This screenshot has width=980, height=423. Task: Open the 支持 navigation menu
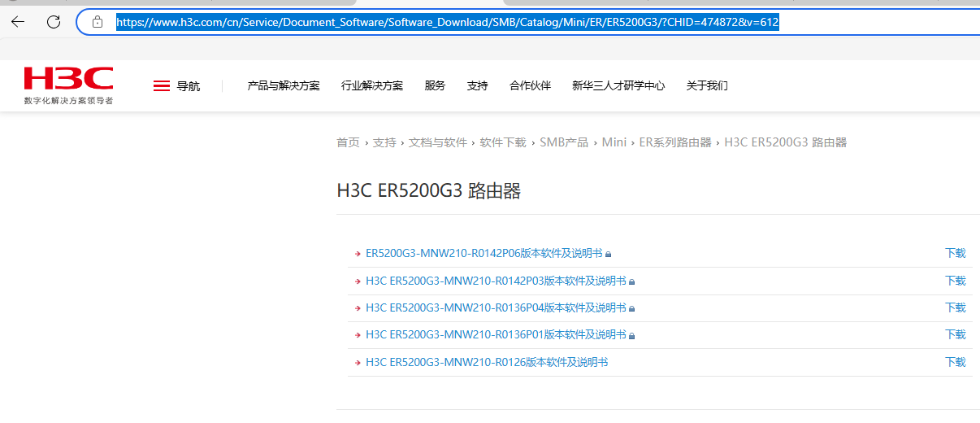[x=478, y=85]
